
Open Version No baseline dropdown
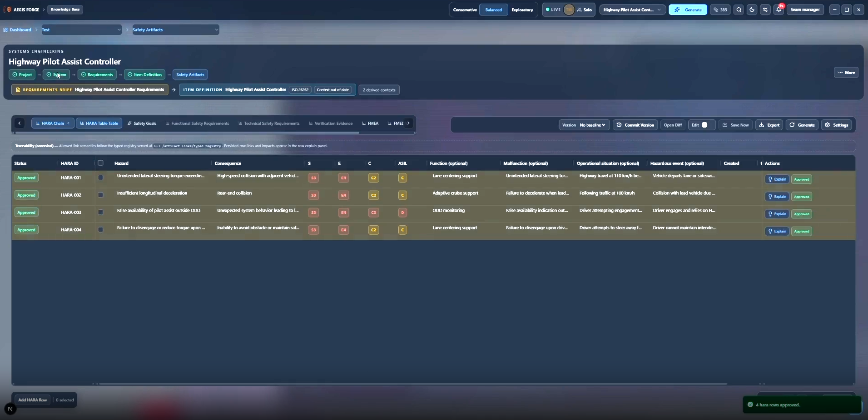click(584, 125)
